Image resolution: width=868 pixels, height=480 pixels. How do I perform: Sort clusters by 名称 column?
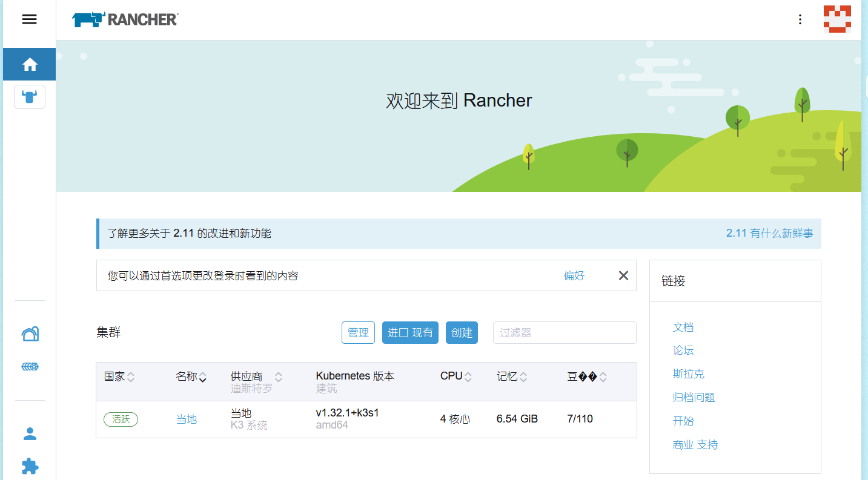click(191, 376)
